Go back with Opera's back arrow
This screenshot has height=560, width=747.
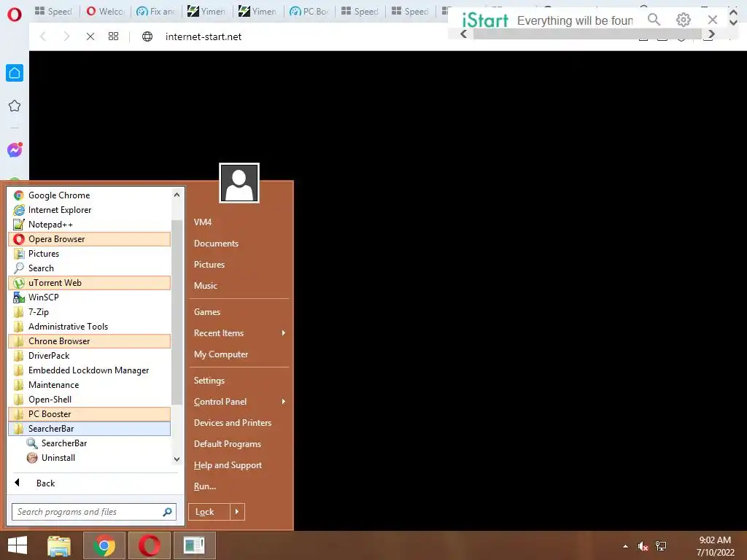click(x=43, y=36)
